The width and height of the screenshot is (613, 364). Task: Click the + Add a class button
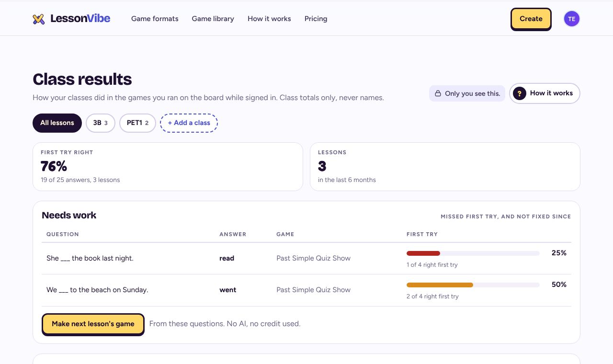[189, 123]
